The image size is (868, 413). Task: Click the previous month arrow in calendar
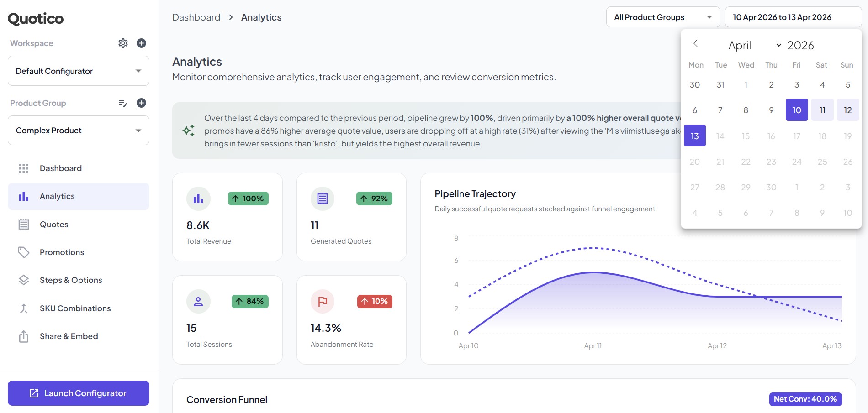(695, 44)
